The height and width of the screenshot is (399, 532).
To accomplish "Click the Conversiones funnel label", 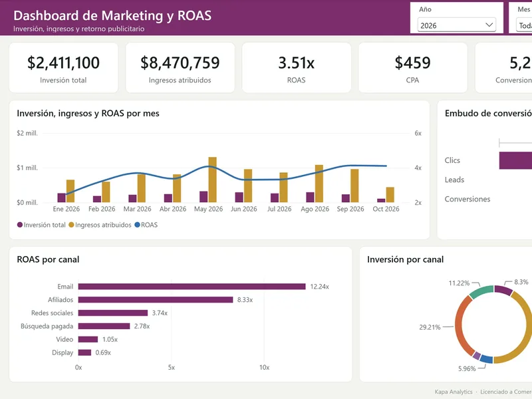I will (467, 199).
